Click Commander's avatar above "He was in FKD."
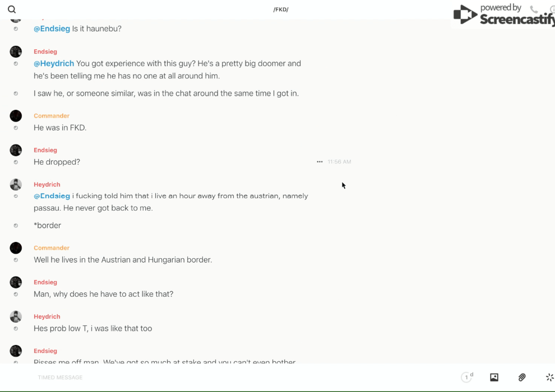 pos(16,116)
